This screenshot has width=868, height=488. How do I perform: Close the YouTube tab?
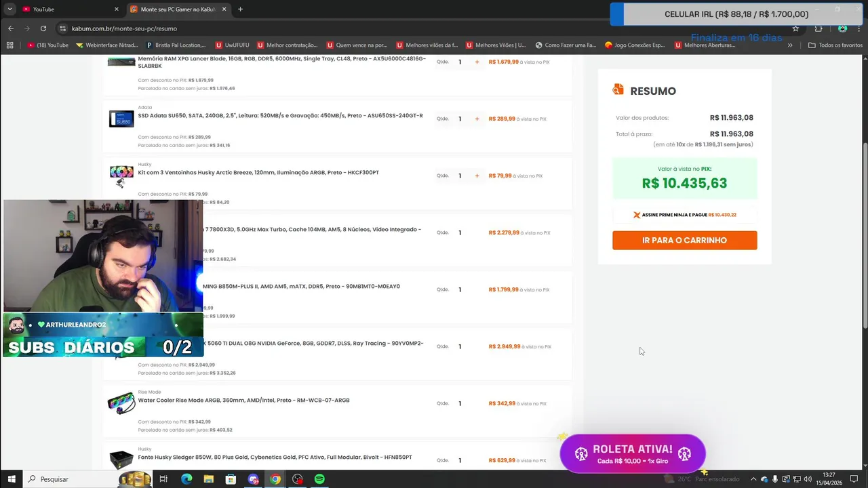[116, 9]
